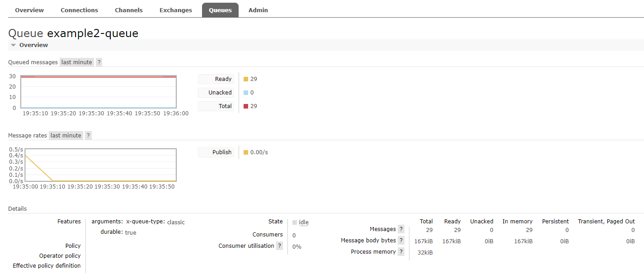Open the Admin tab
The height and width of the screenshot is (274, 644).
[258, 10]
